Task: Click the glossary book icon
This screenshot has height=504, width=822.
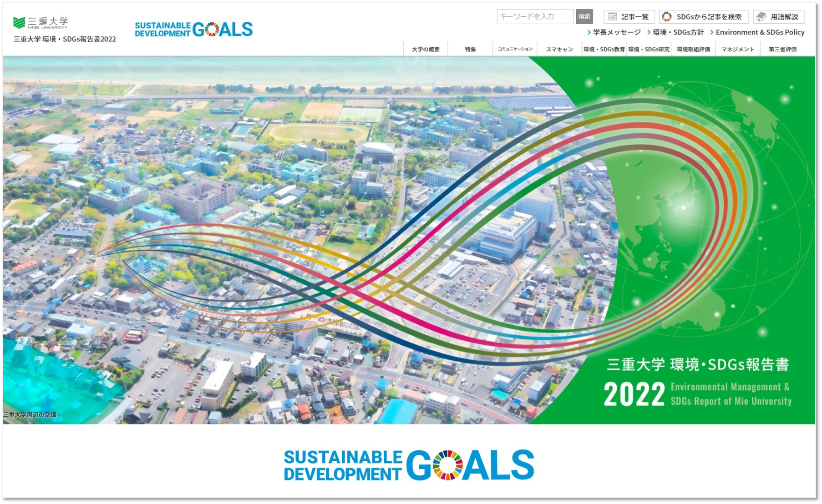Action: tap(761, 17)
